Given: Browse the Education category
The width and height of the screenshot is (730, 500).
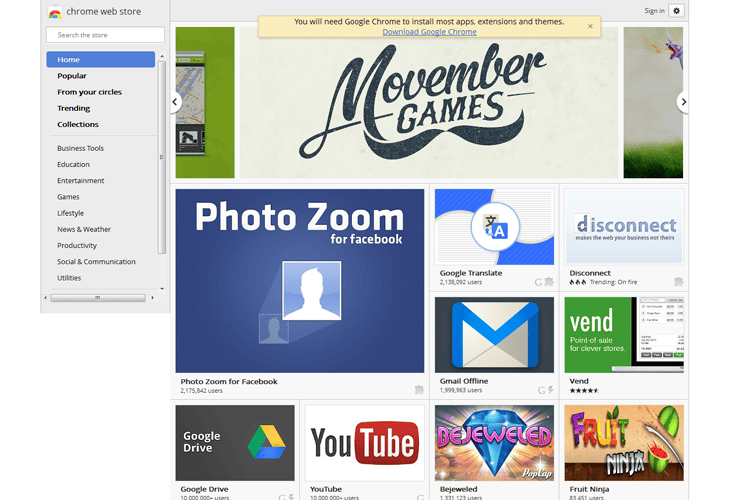Looking at the screenshot, I should (x=74, y=164).
